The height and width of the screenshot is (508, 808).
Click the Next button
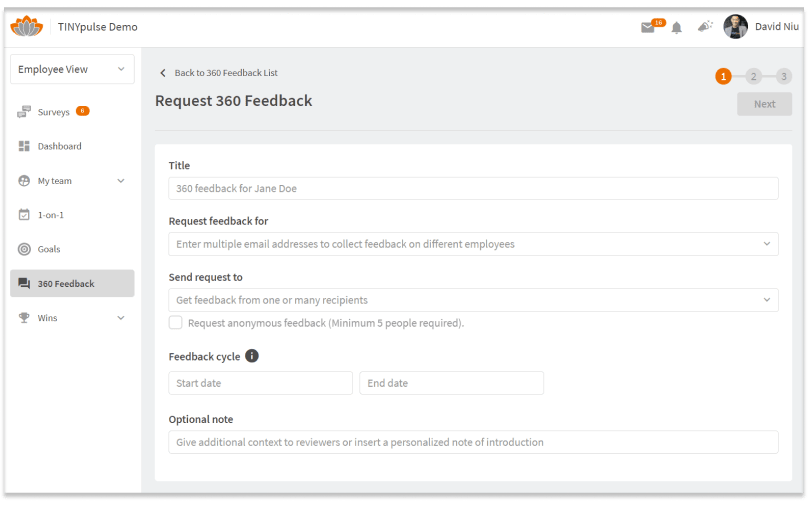click(x=764, y=104)
